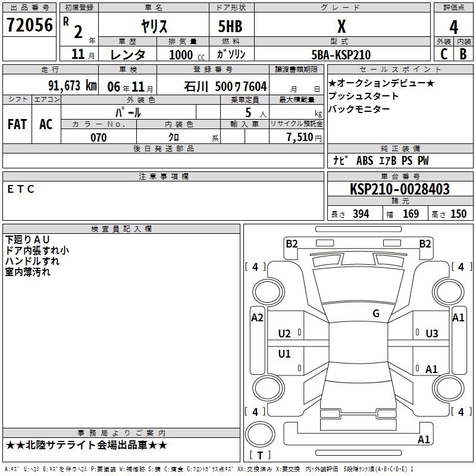Click the door shape value 5HB
Image resolution: width=476 pixels, height=476 pixels.
[230, 26]
